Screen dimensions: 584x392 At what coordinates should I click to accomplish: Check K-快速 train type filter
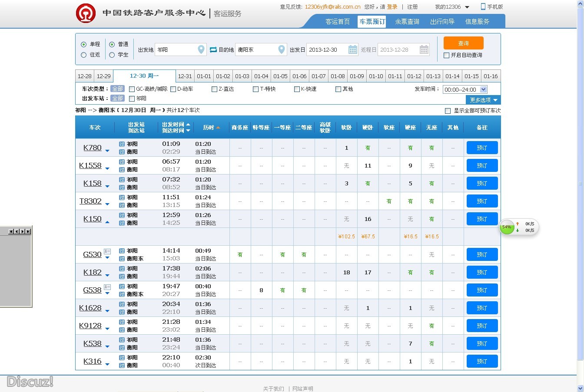click(x=297, y=89)
